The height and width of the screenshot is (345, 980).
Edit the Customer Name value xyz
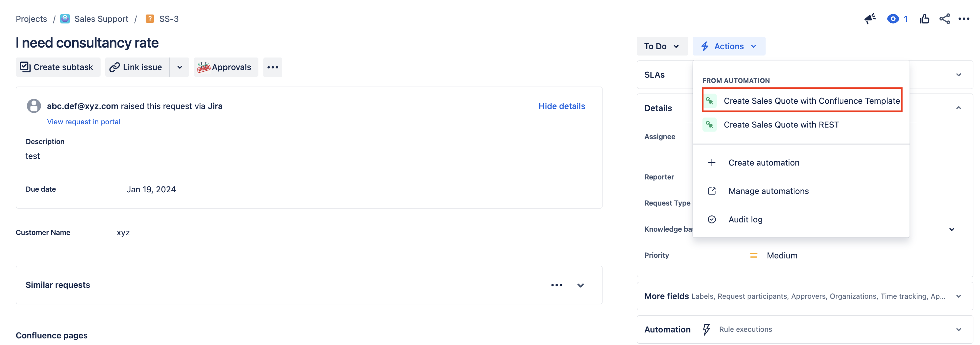tap(123, 233)
